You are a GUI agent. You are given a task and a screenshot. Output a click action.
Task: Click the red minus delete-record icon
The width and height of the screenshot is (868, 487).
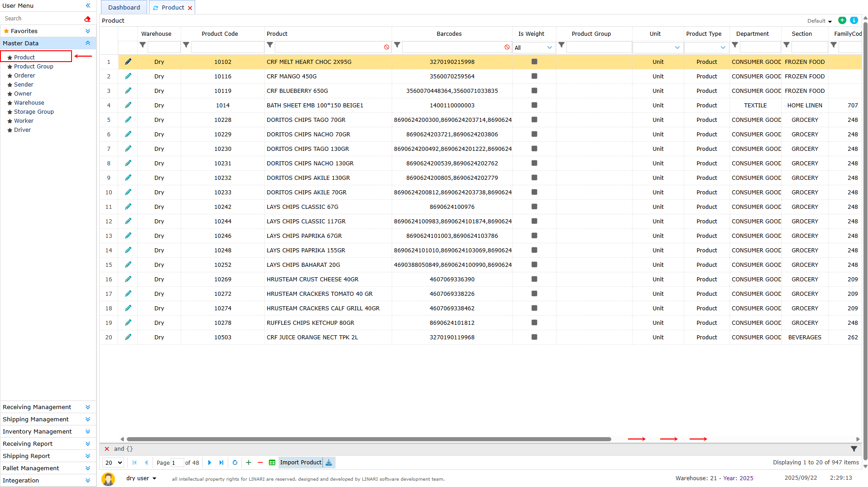coord(260,463)
